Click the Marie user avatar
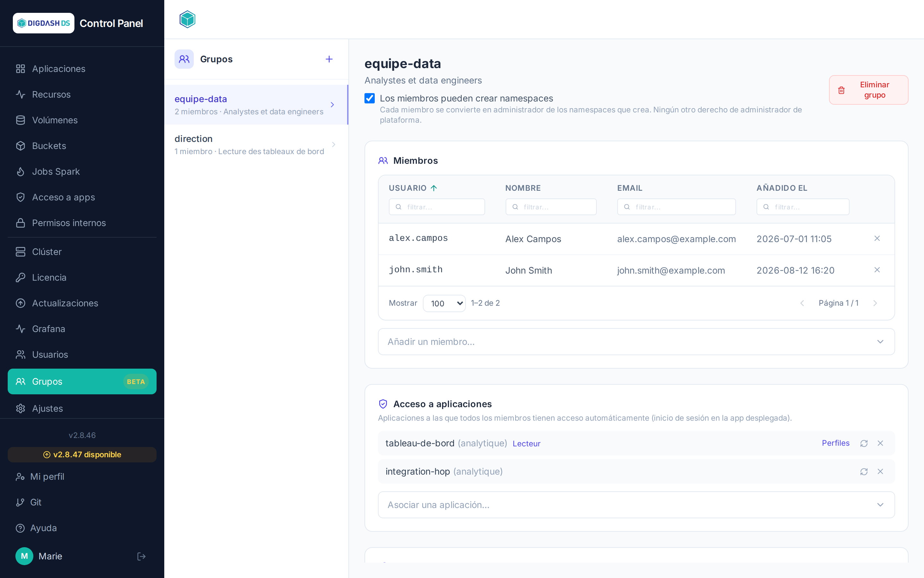 24,556
